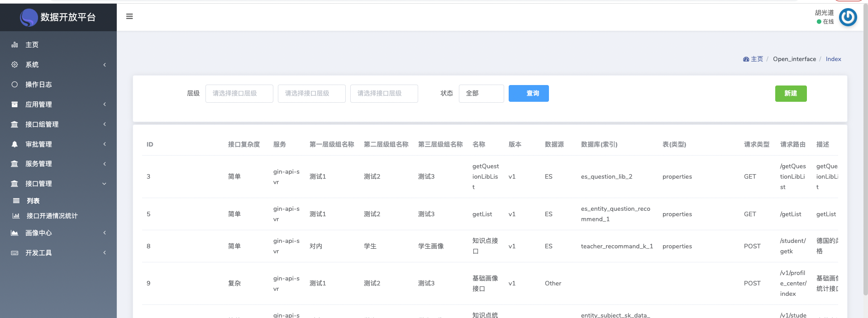Viewport: 868px width, 318px height.
Task: Expand the 系统 menu chevron
Action: point(105,65)
